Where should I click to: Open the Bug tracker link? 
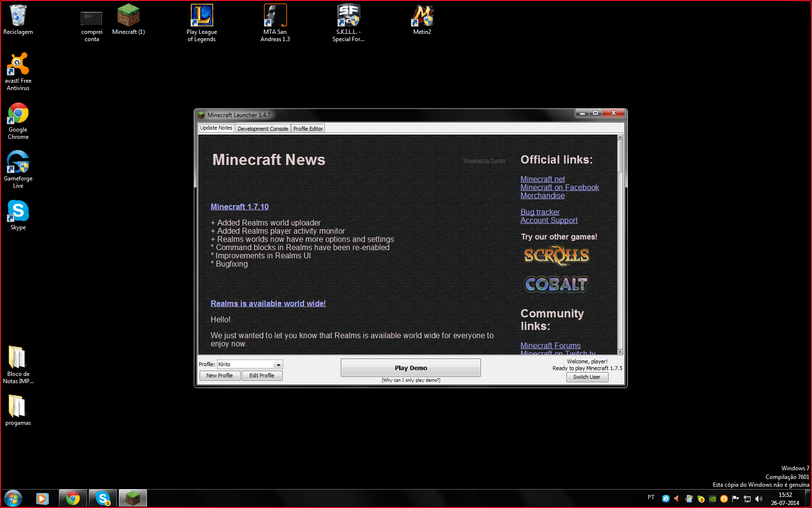(x=540, y=212)
